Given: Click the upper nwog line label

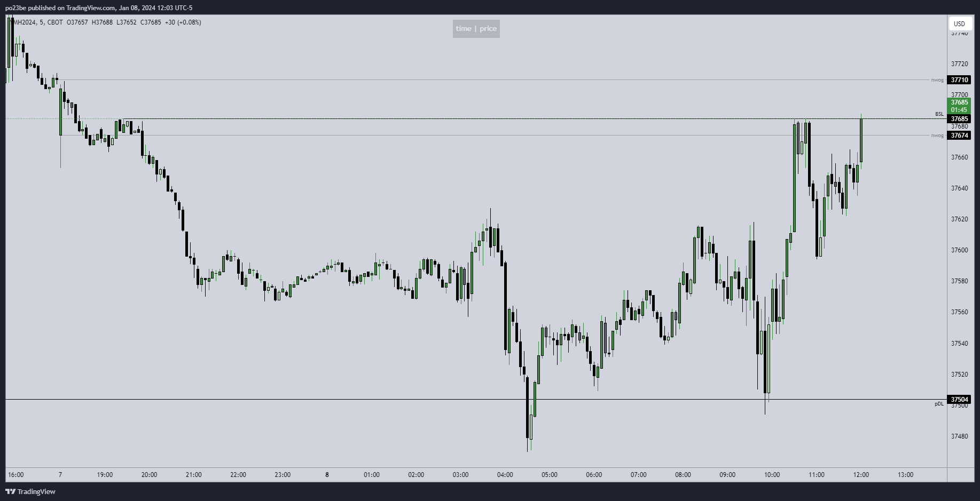Looking at the screenshot, I should 937,80.
